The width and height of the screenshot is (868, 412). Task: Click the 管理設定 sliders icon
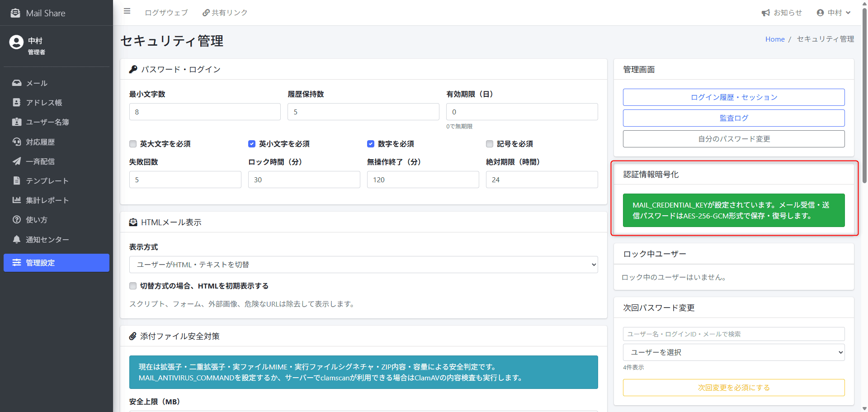click(x=17, y=263)
